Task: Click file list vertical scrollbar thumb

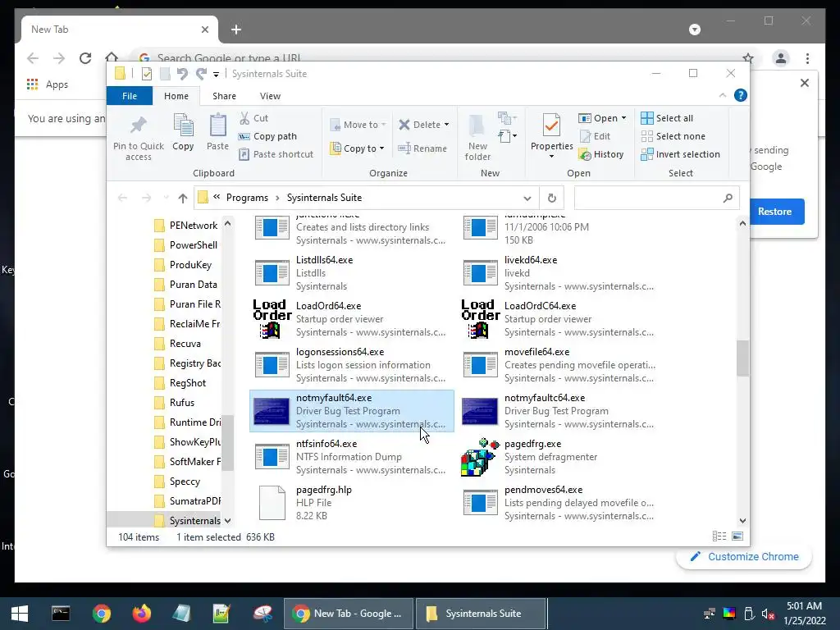Action: [x=742, y=358]
